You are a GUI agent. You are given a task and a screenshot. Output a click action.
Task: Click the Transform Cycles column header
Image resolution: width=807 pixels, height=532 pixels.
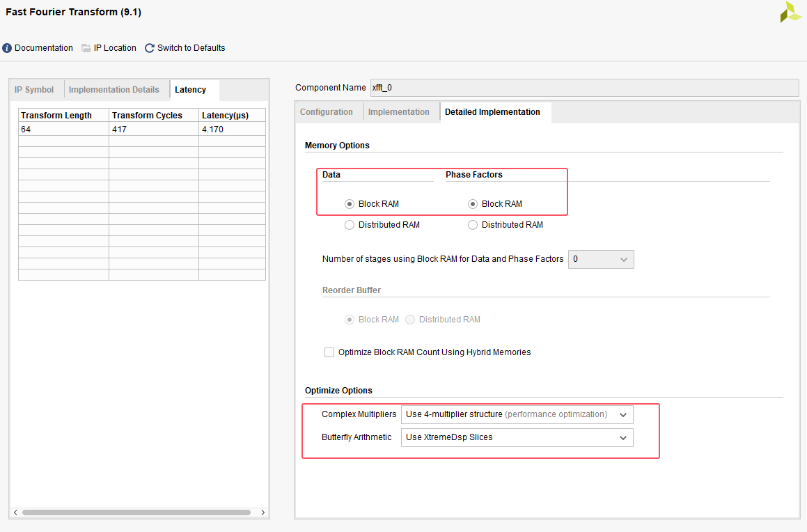(x=154, y=116)
